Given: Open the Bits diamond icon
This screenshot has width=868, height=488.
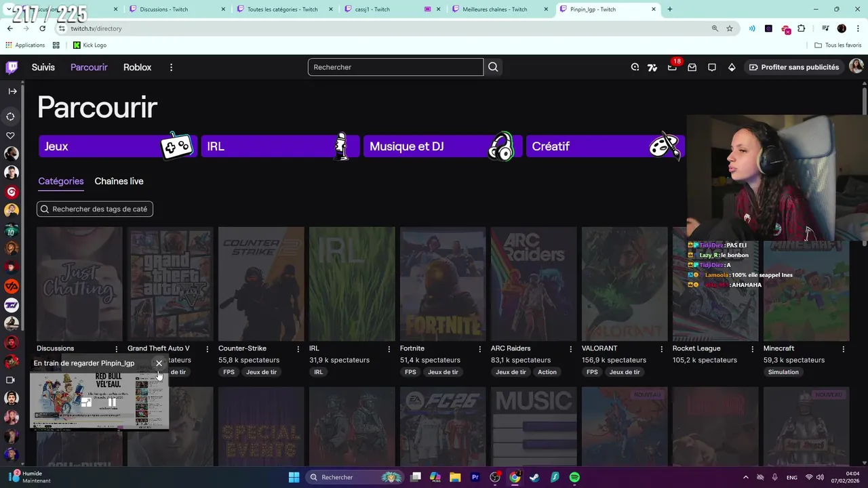Looking at the screenshot, I should (x=732, y=67).
